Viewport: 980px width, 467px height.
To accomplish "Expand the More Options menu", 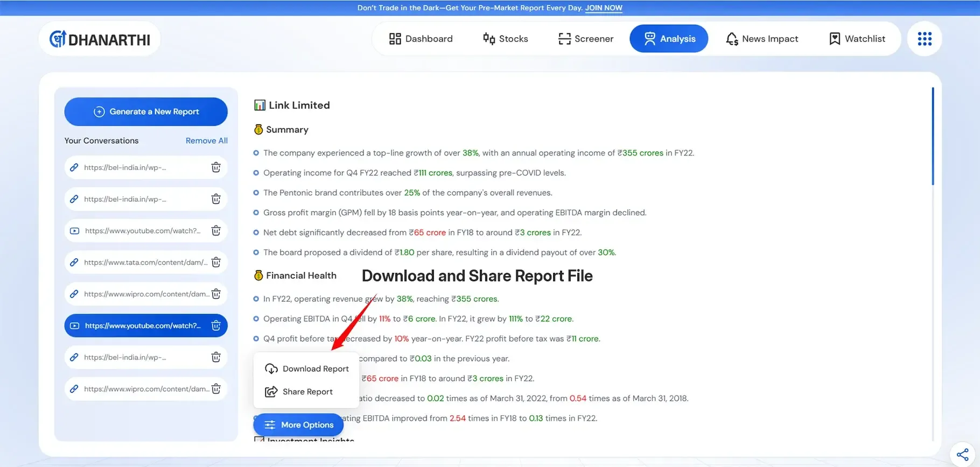I will tap(298, 425).
